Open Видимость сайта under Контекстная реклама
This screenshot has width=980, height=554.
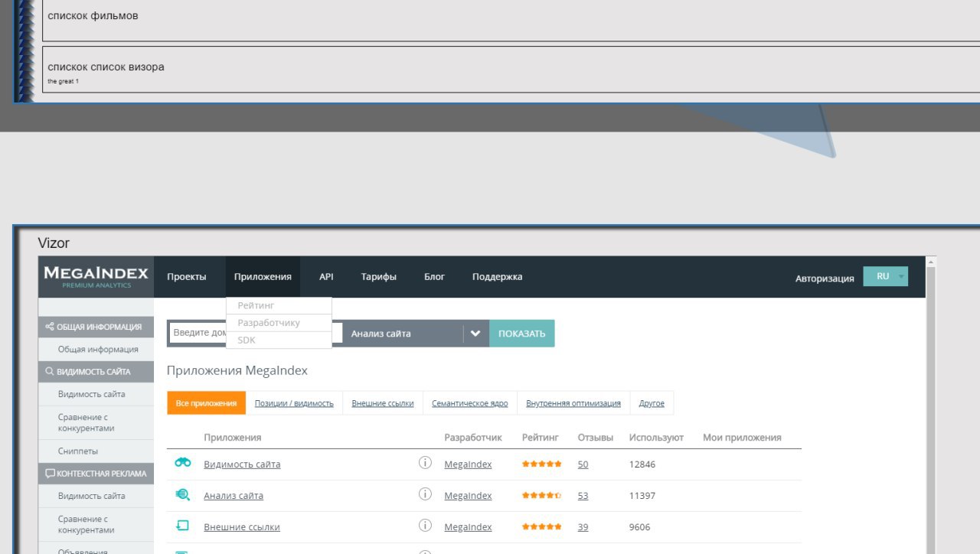pyautogui.click(x=91, y=496)
